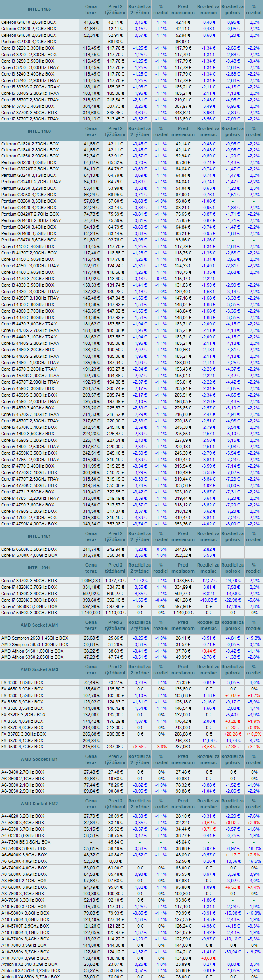Select row name FX 8370E 3,3GHz BOX

click(23, 734)
